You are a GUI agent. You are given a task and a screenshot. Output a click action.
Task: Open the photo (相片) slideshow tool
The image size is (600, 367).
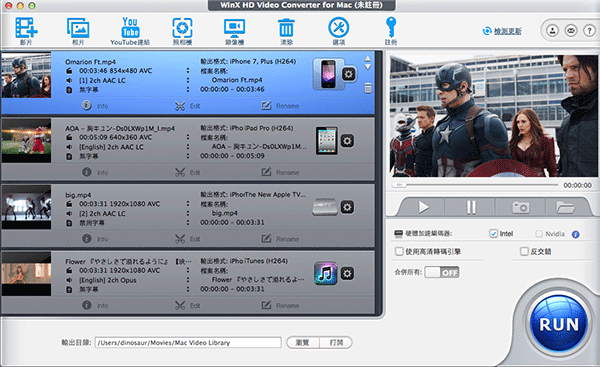pos(78,31)
